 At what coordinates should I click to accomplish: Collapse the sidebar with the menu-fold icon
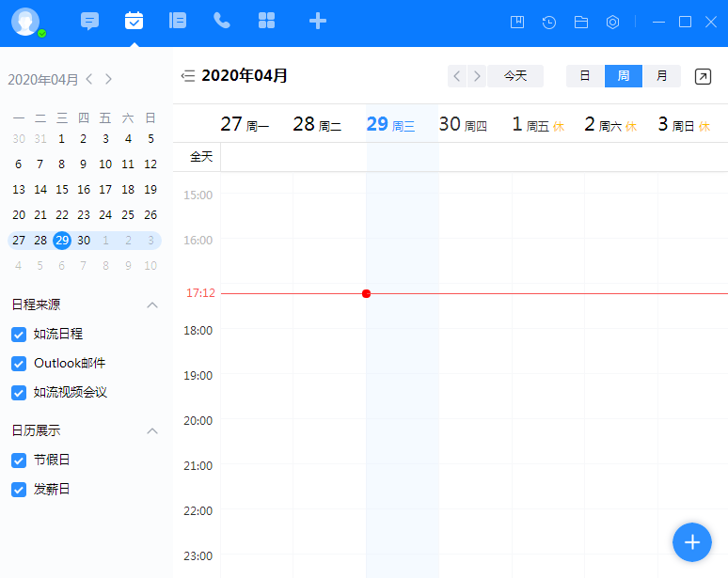point(188,76)
